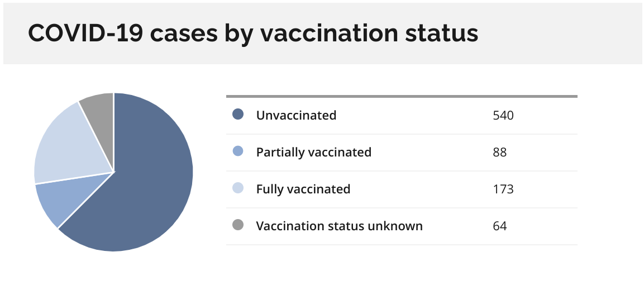Click the COVID-19 cases by vaccination status heading

click(253, 34)
